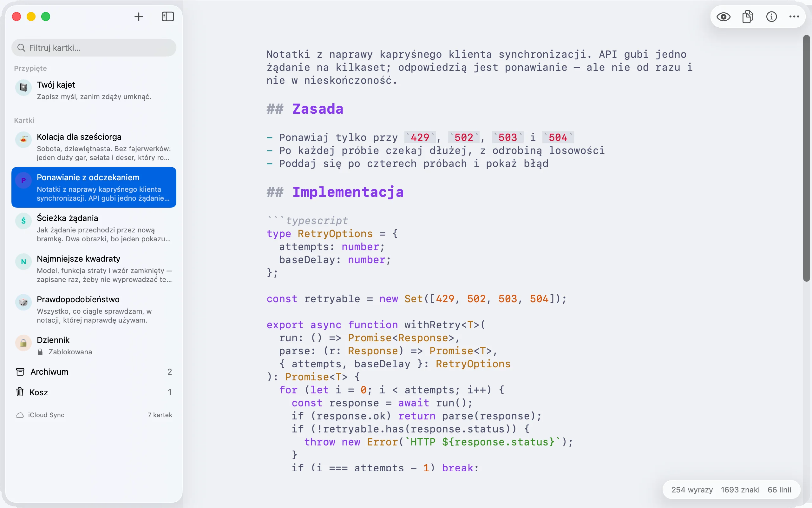Click the dice icon of Prawdopodobieństwo
This screenshot has height=508, width=812.
(x=23, y=302)
